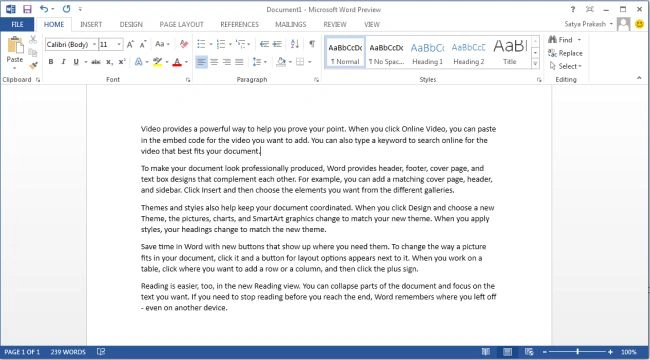This screenshot has width=650, height=360.
Task: Expand bullet list options dropdown
Action: [211, 44]
